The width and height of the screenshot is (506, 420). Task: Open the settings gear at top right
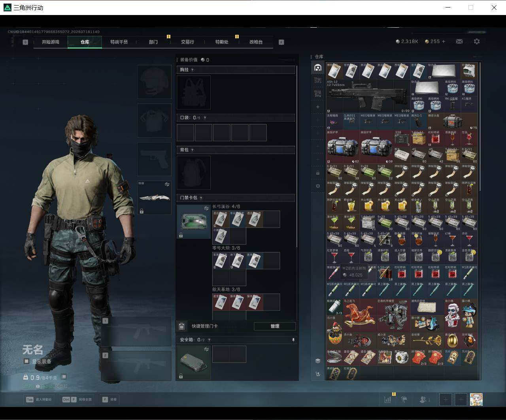(477, 41)
